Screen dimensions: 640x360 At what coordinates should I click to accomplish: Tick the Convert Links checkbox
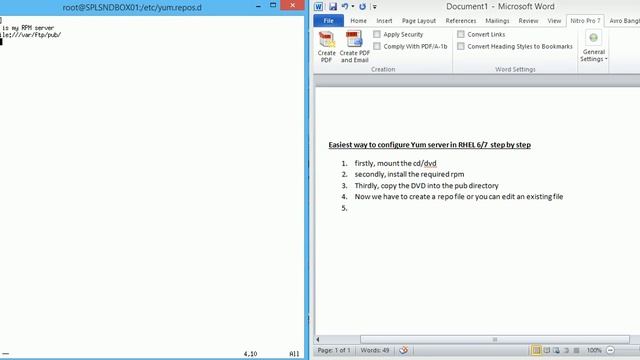click(461, 34)
